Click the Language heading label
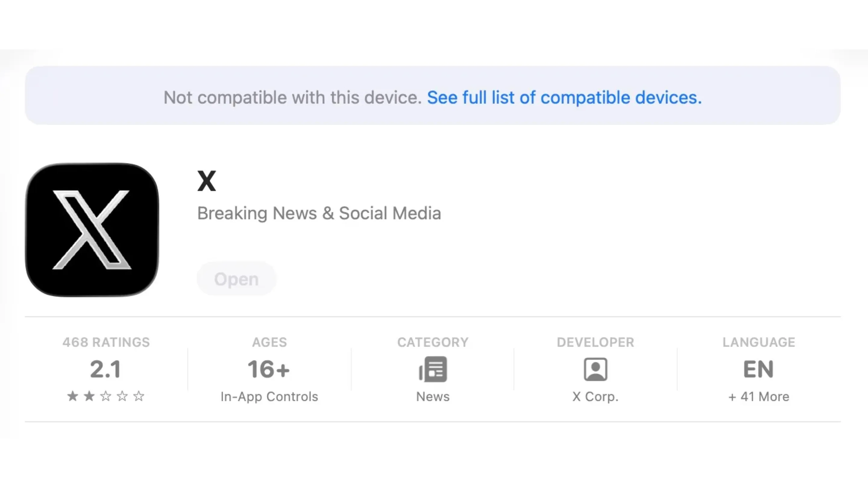Viewport: 868px width, 488px height. 759,342
